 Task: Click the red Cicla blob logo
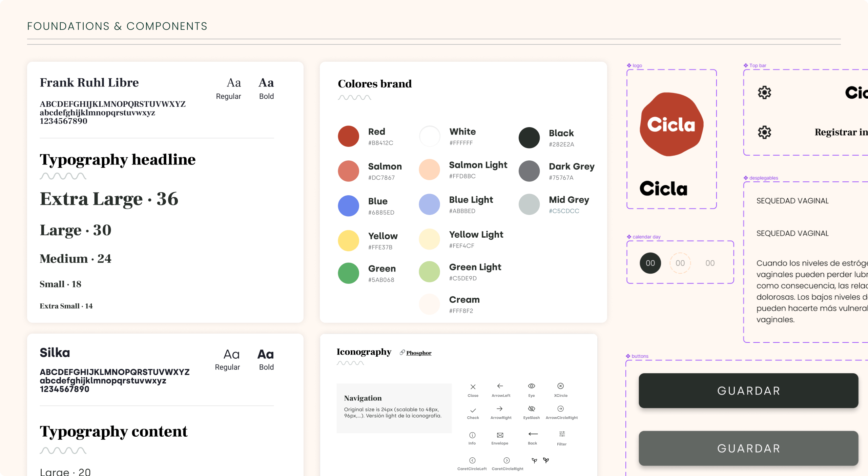point(671,124)
